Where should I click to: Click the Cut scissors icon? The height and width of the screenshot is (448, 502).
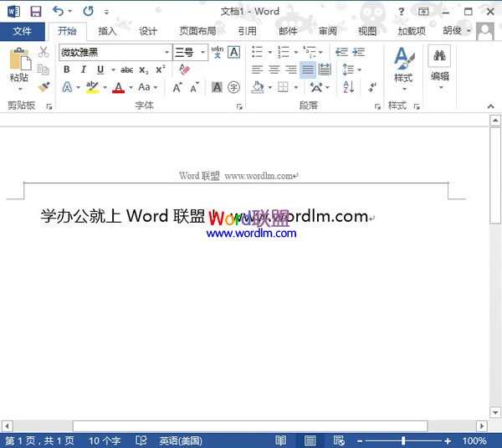pyautogui.click(x=44, y=52)
